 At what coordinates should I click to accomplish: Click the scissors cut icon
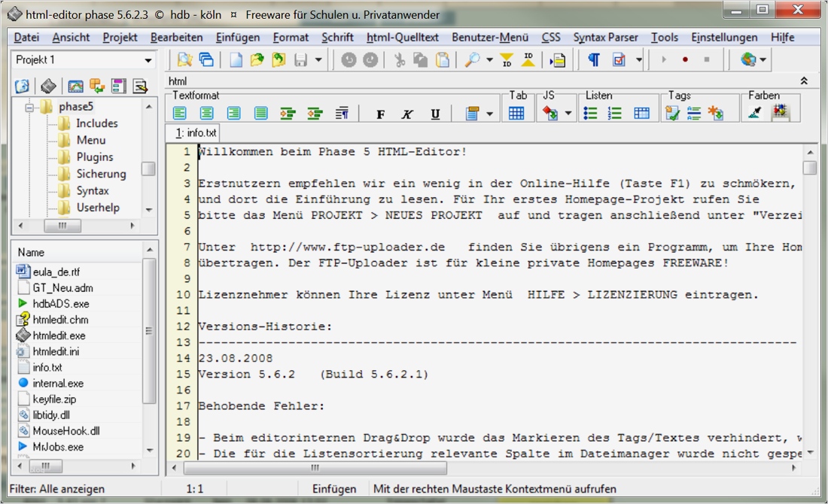(400, 59)
